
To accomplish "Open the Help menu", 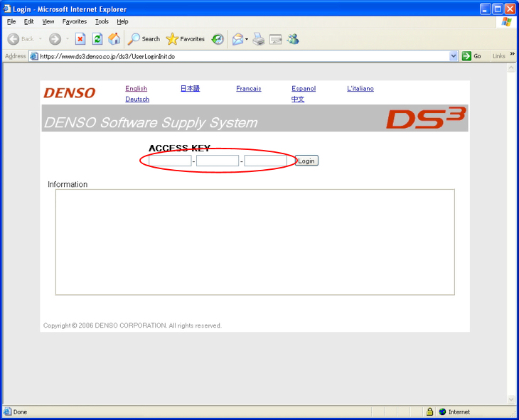I will 122,21.
